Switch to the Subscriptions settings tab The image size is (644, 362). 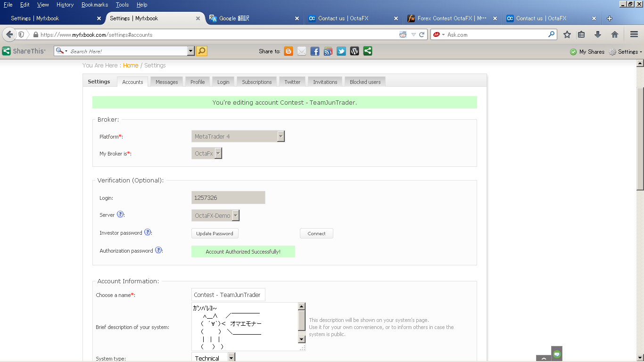[257, 82]
